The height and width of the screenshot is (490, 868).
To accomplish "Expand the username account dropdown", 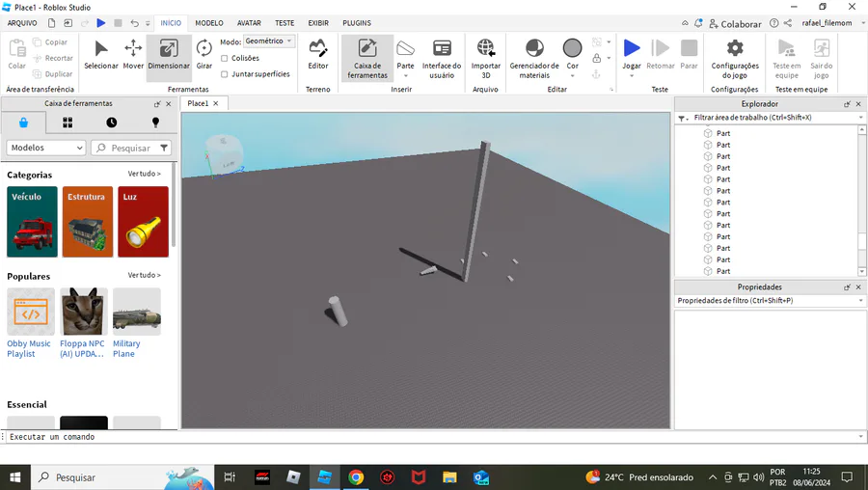I will (x=862, y=23).
